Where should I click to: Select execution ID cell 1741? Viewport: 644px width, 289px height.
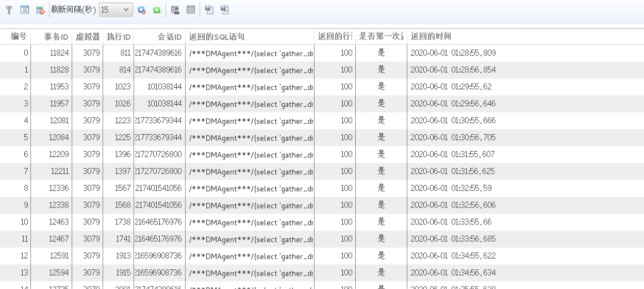[x=123, y=239]
